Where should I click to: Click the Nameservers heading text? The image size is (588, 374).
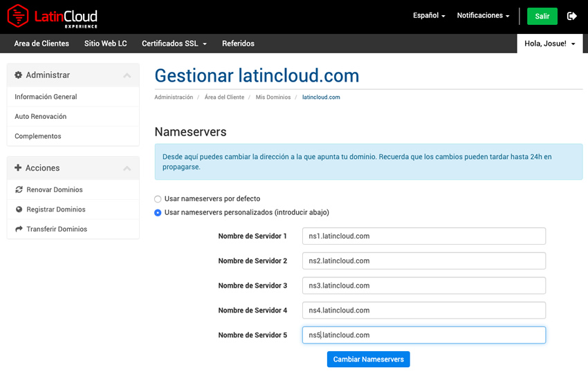coord(190,132)
